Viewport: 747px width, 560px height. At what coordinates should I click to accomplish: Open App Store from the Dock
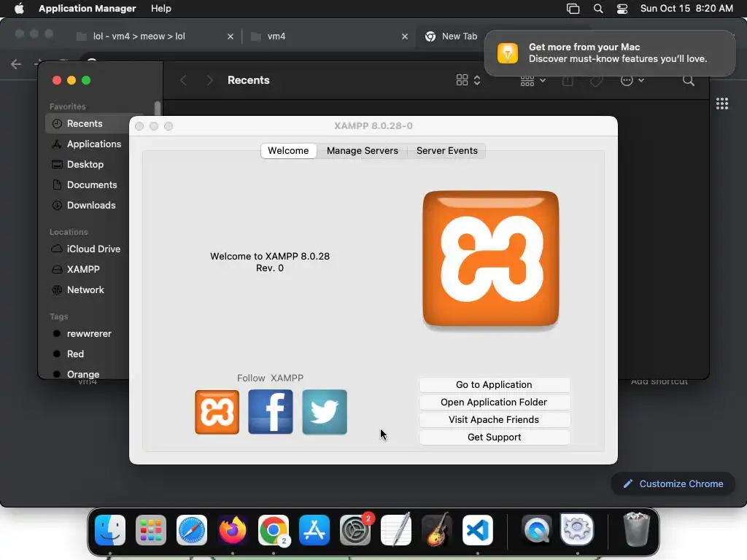pyautogui.click(x=314, y=530)
